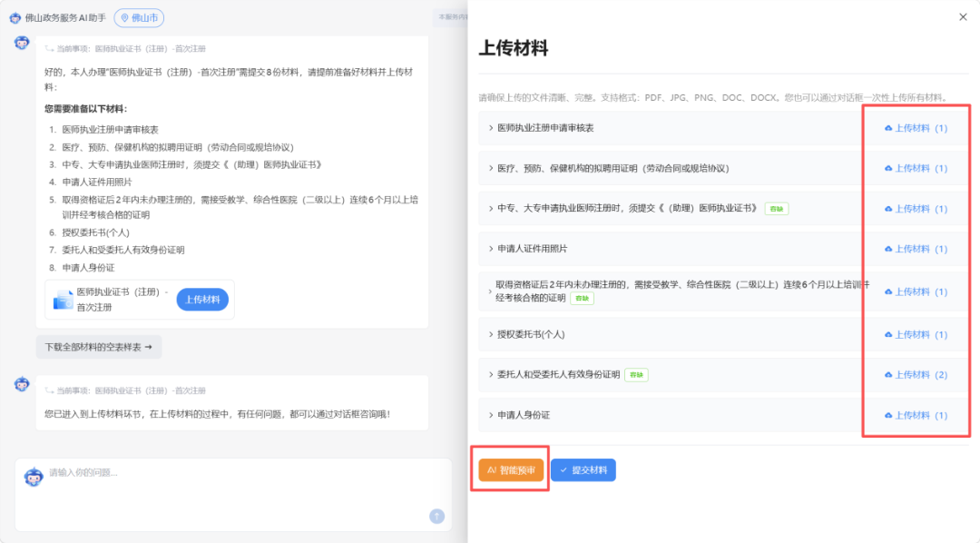Image resolution: width=980 pixels, height=543 pixels.
Task: Click cloud icon in 申请人身份证 upload link
Action: pyautogui.click(x=888, y=415)
